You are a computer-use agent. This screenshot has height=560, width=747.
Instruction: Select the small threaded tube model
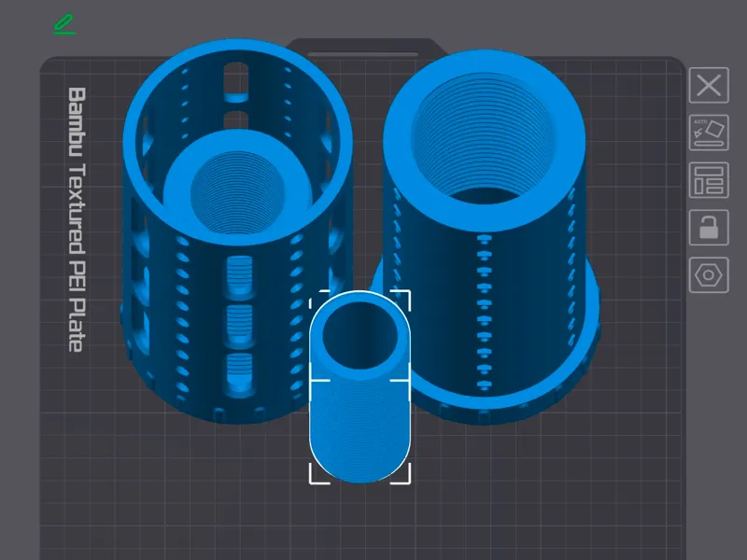(359, 386)
